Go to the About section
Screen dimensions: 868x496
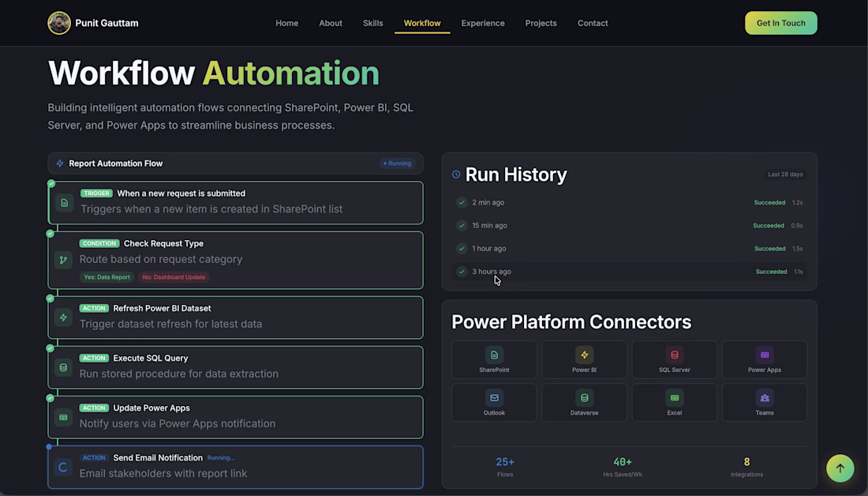click(x=331, y=23)
